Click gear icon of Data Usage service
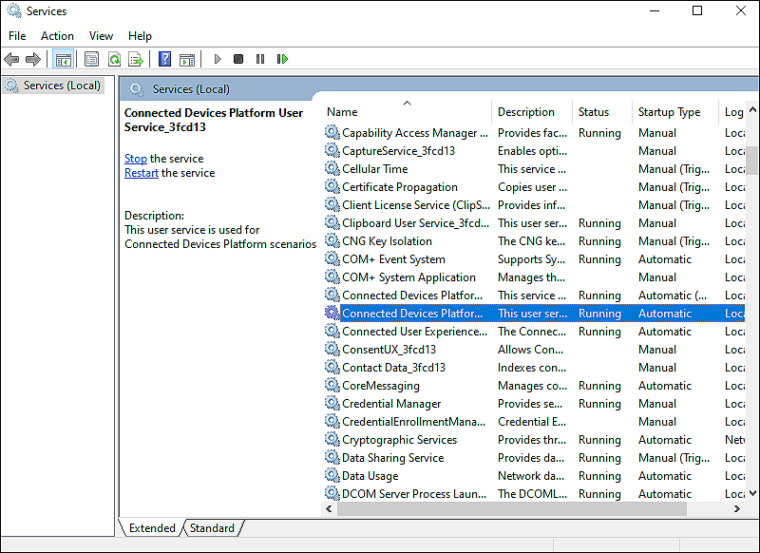760x553 pixels. 332,475
